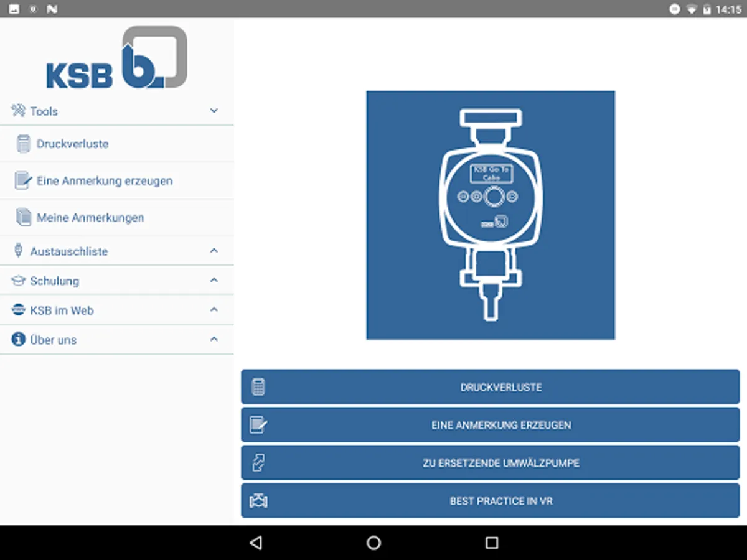Click the pump icon beside Austauschliste
The image size is (747, 560).
[x=18, y=251]
